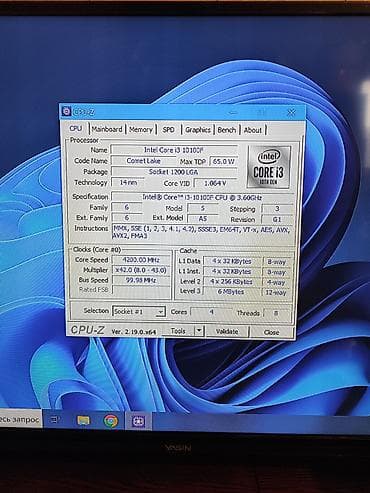Click the Core Speed value 4200.00 MHz

coord(141,260)
